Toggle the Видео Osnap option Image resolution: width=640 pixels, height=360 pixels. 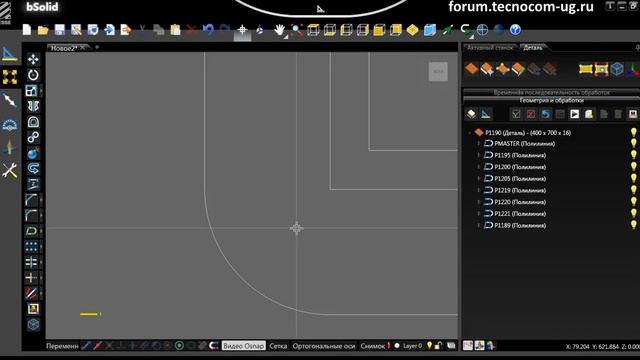[x=244, y=346]
